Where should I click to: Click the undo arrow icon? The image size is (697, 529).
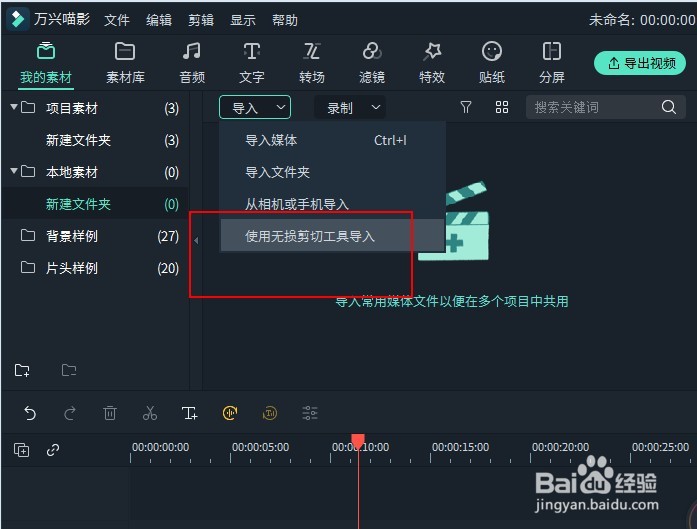coord(30,413)
